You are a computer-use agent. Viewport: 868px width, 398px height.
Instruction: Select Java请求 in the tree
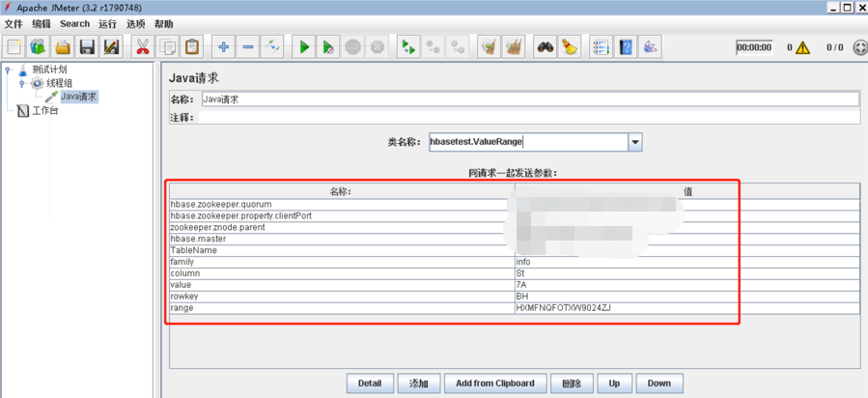click(78, 97)
